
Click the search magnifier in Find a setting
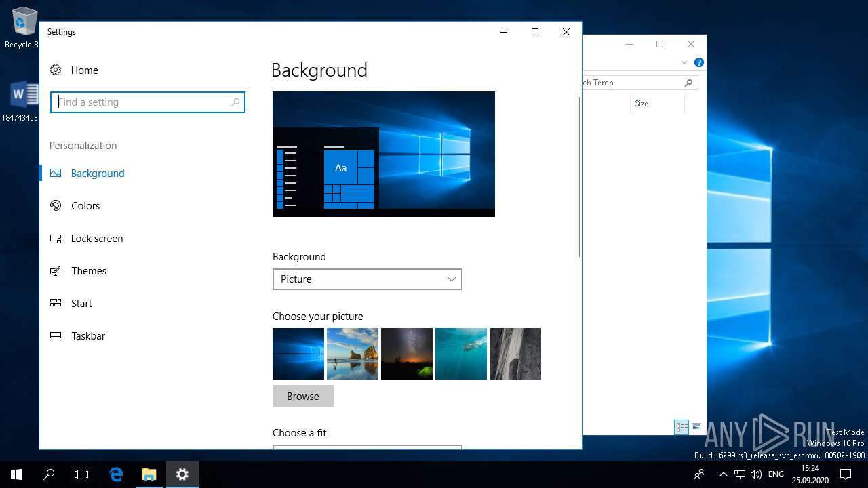[x=235, y=102]
